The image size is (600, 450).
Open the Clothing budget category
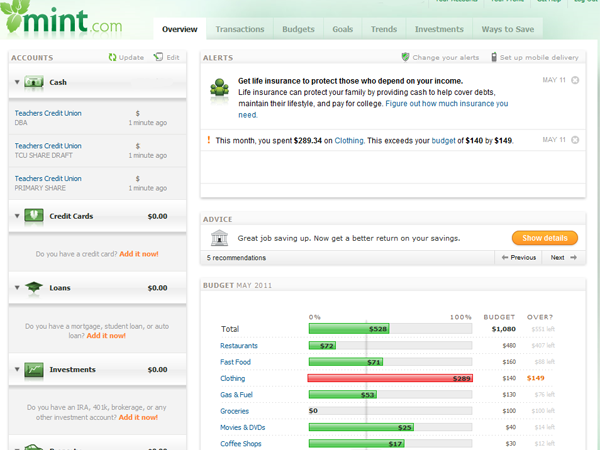233,378
